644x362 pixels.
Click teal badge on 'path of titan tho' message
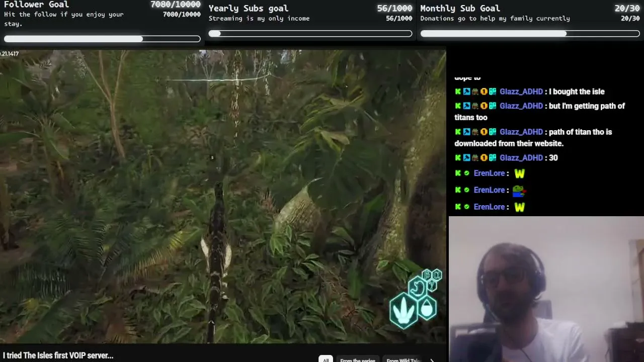point(493,132)
